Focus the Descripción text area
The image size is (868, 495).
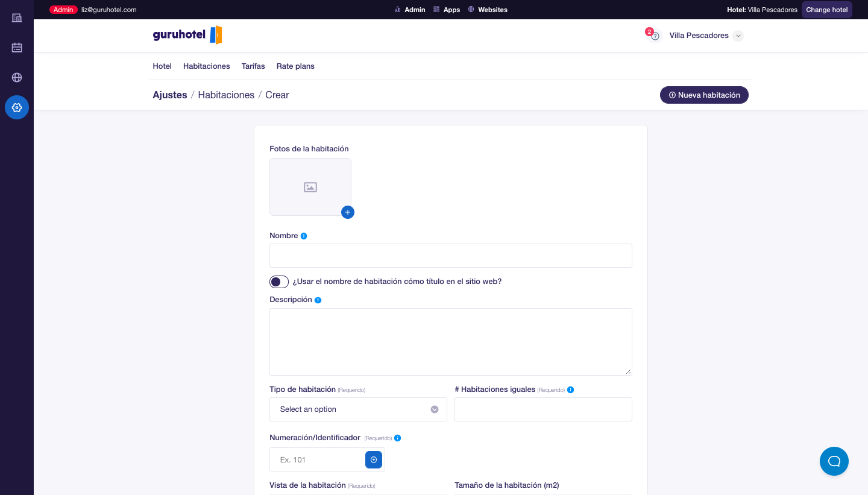coord(451,342)
